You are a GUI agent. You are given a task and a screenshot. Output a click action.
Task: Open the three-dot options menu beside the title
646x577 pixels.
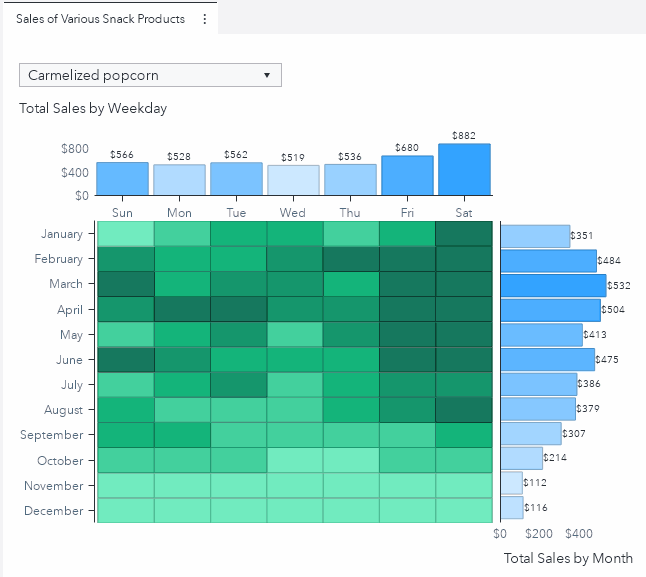tap(205, 19)
